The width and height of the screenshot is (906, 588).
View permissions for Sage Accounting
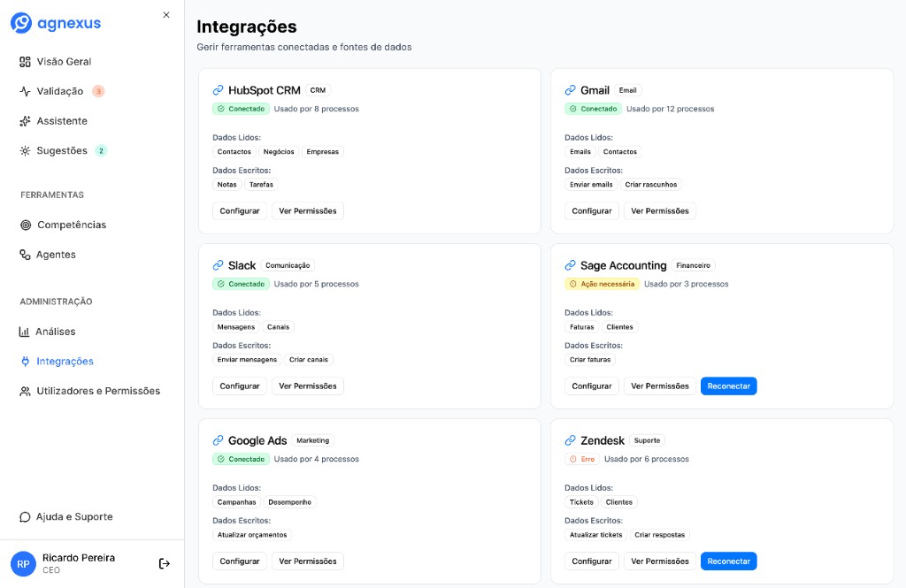[660, 386]
